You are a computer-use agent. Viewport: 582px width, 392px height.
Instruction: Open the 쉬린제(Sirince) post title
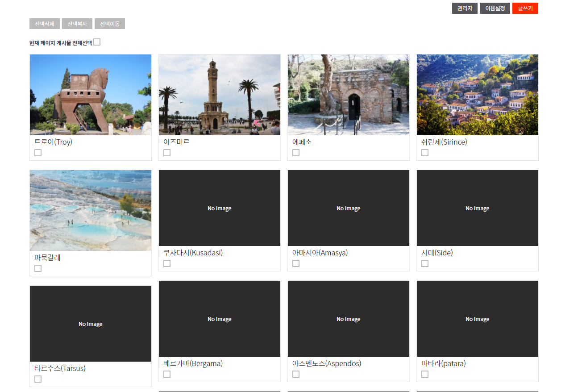pos(444,142)
